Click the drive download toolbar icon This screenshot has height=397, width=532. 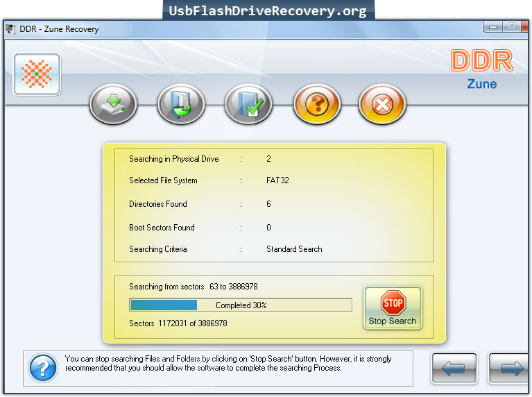point(113,104)
